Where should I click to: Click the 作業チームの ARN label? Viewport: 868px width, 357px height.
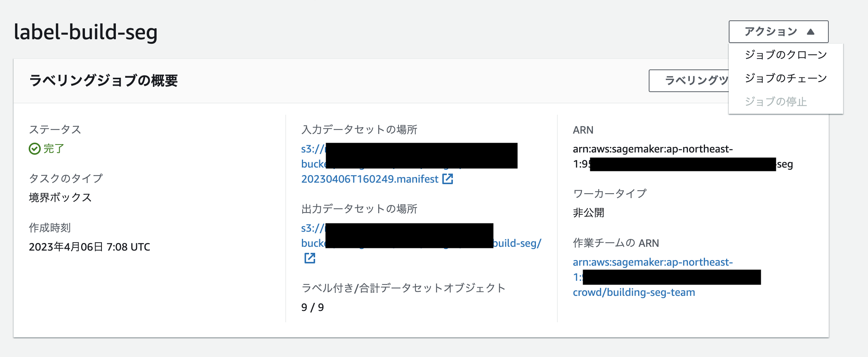[616, 243]
